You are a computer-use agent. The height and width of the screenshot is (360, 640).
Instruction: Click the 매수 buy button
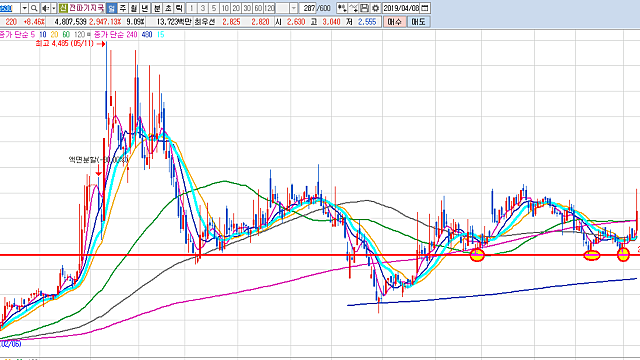pos(394,22)
